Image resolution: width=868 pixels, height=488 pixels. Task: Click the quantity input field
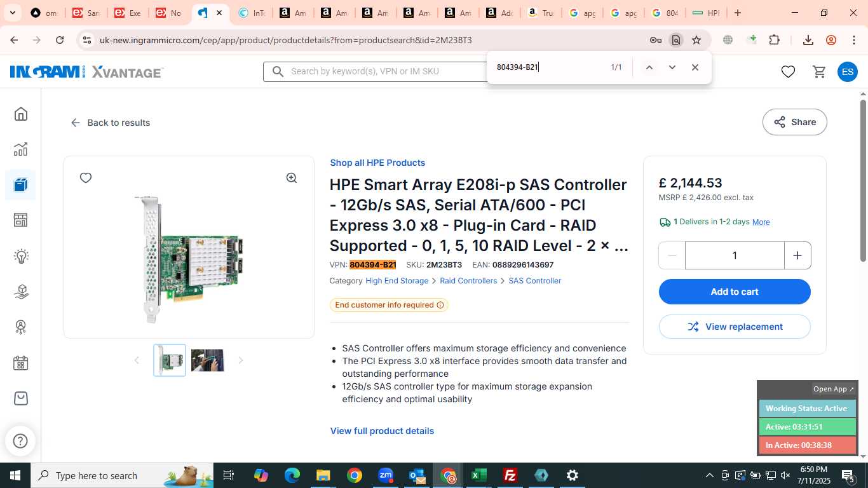[735, 255]
